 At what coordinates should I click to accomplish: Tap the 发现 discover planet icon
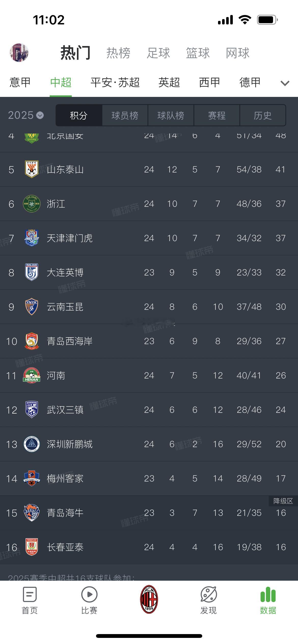[x=209, y=594]
